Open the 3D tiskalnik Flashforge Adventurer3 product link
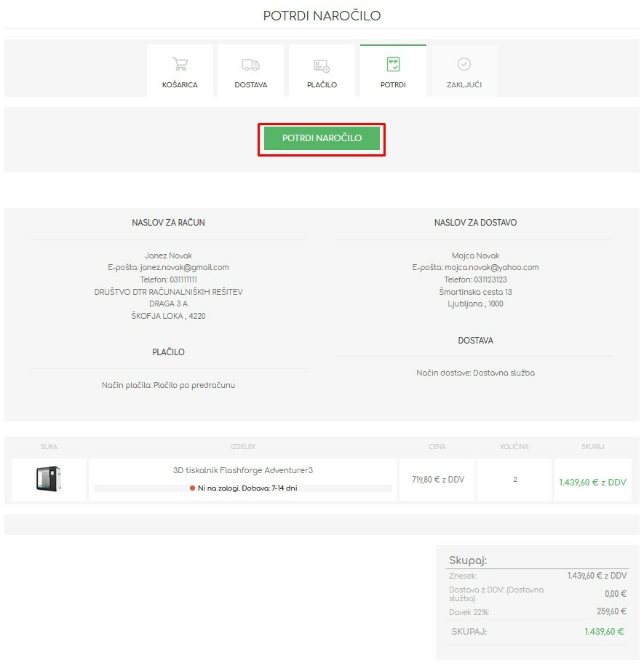The width and height of the screenshot is (644, 666). 243,470
